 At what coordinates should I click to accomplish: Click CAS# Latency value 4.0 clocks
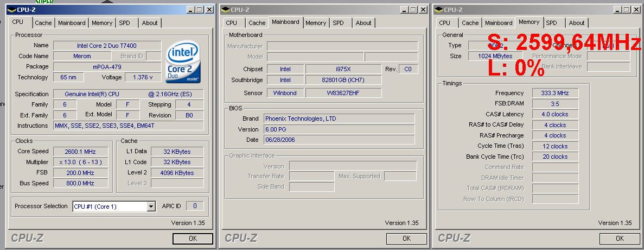coord(555,115)
